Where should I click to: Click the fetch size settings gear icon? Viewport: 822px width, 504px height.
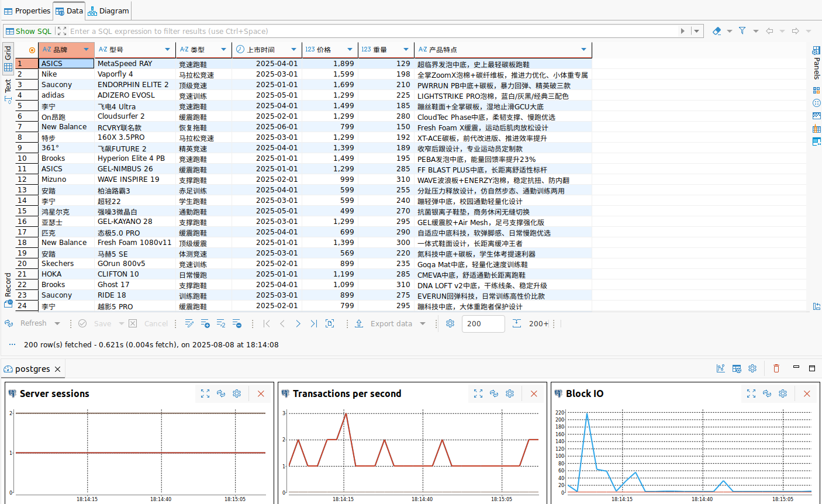click(450, 323)
